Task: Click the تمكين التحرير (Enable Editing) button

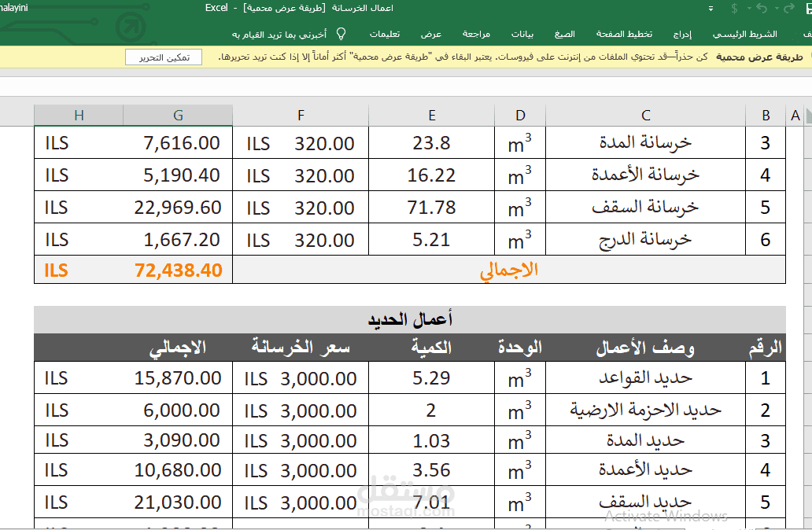Action: click(x=164, y=57)
